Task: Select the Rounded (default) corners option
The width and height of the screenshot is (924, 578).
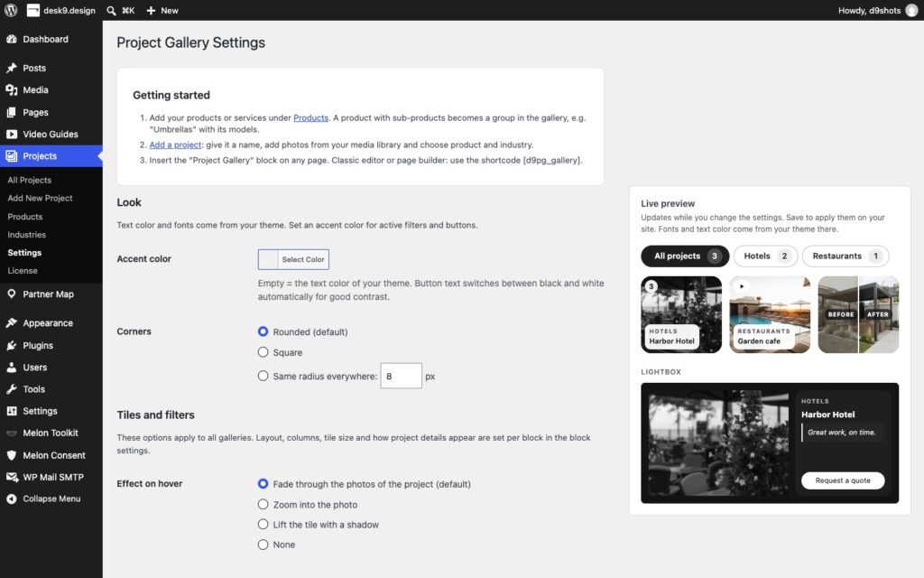Action: point(263,331)
